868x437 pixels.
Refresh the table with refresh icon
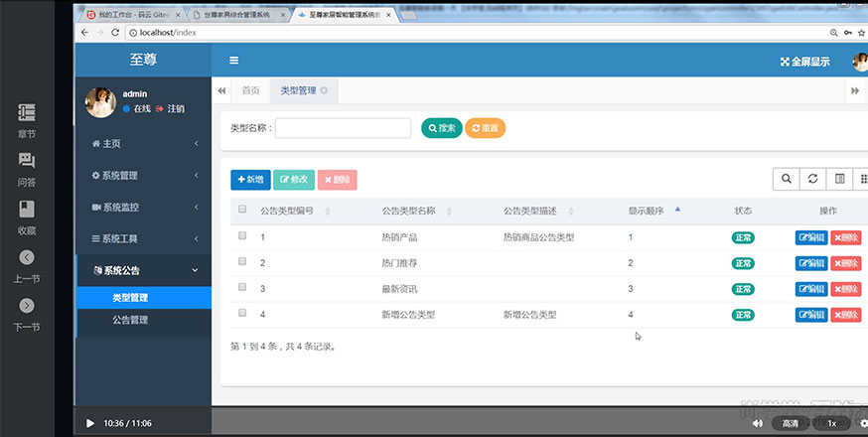click(x=812, y=179)
